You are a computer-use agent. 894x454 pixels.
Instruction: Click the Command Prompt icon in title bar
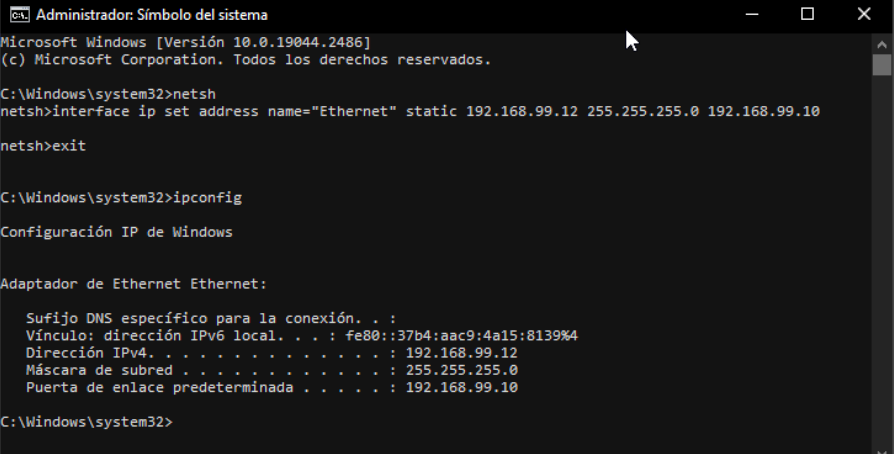[x=17, y=15]
